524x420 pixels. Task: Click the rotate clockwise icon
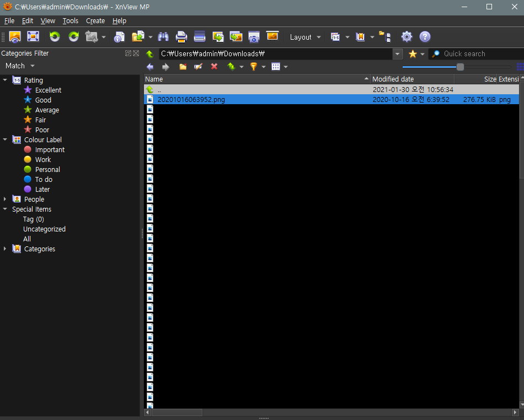[x=73, y=37]
